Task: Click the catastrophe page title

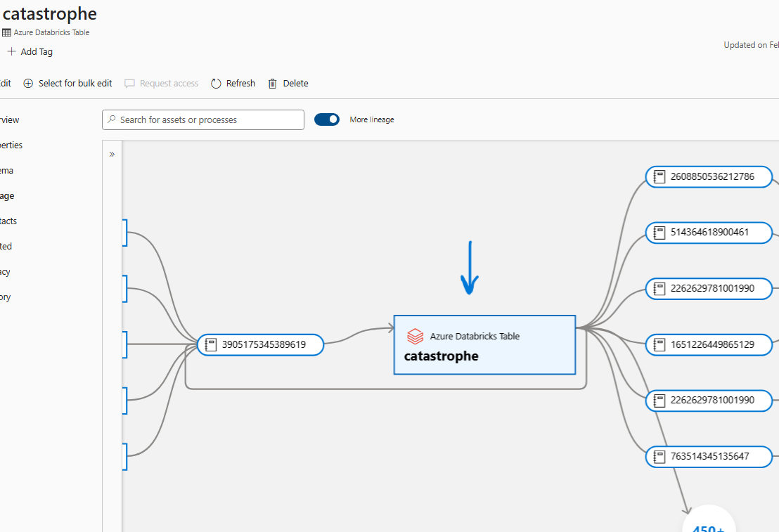Action: (x=50, y=14)
